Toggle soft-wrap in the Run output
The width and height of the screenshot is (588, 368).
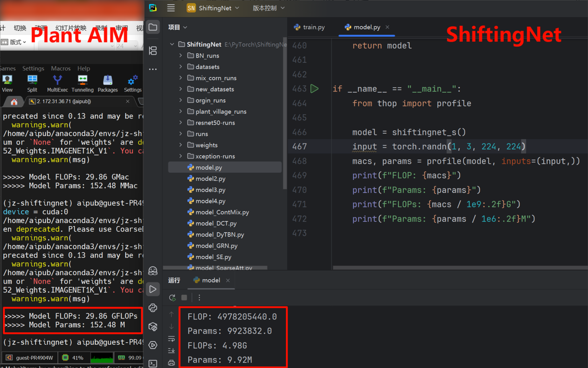click(171, 339)
